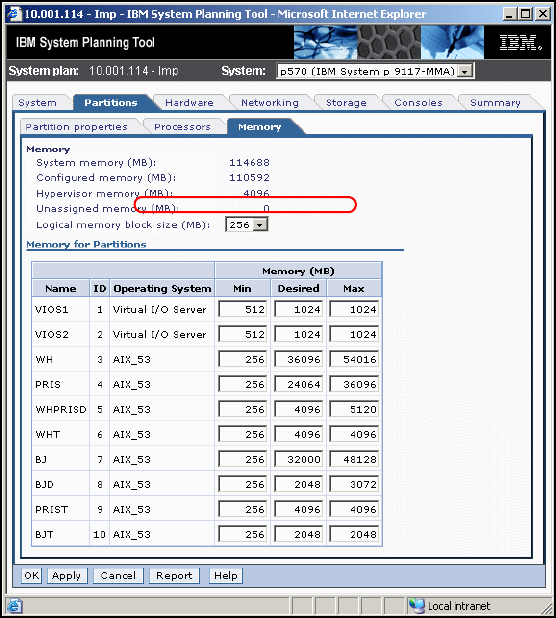Image resolution: width=556 pixels, height=618 pixels.
Task: Click the Desired column header
Action: [x=298, y=289]
